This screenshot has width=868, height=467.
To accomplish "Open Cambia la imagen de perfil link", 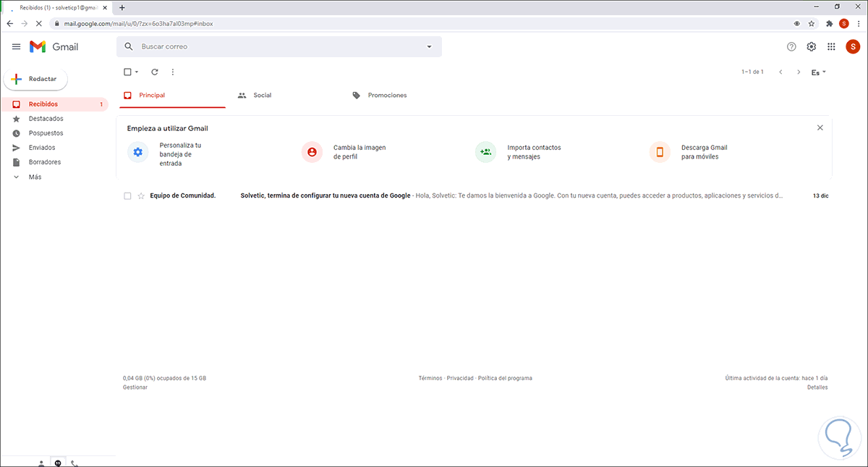I will 359,152.
